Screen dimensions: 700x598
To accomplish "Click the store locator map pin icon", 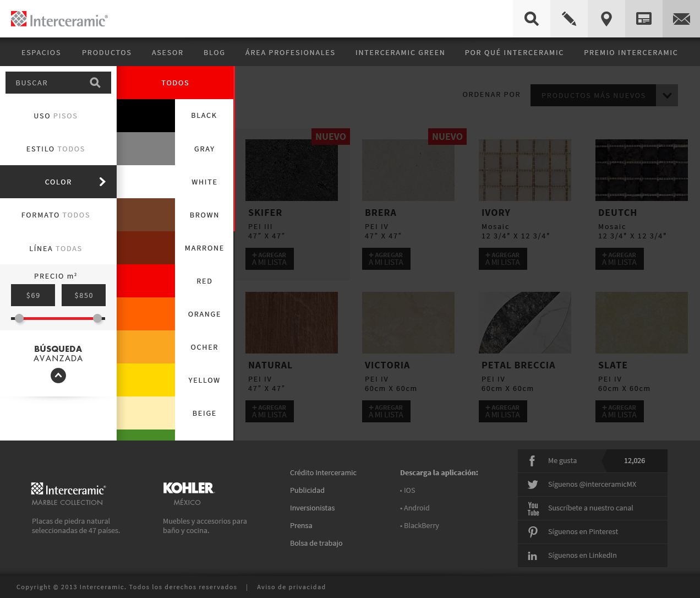I will point(606,19).
